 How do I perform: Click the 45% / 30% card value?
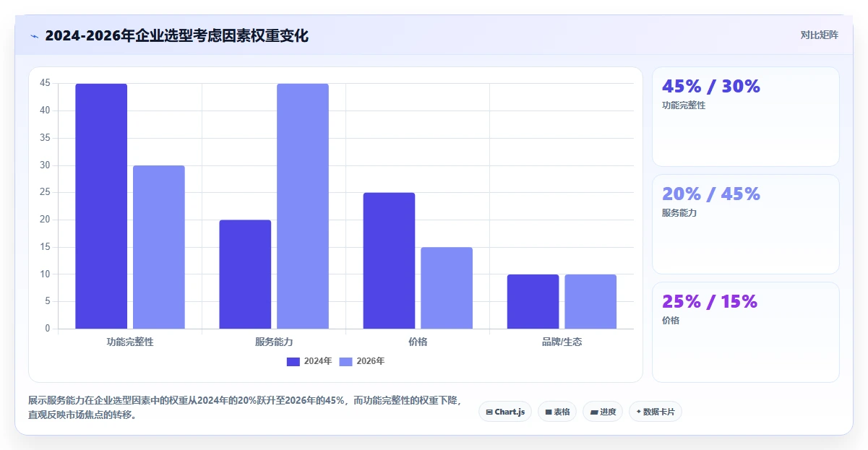pos(711,87)
